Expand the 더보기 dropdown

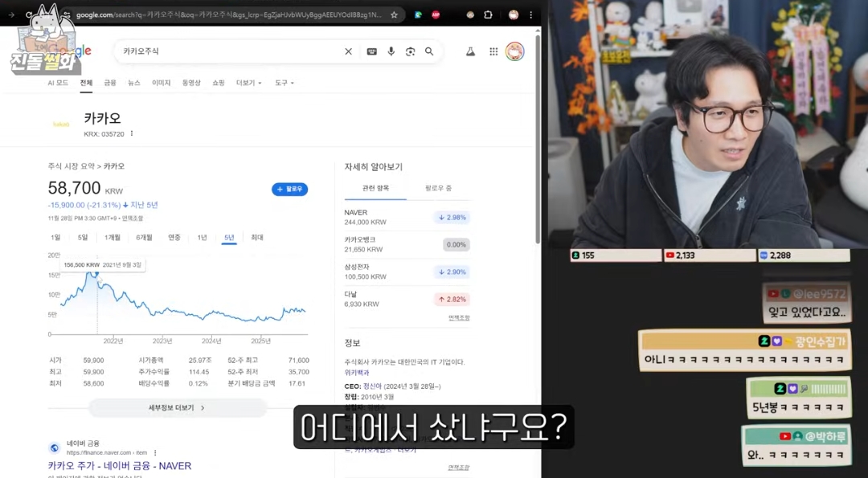coord(248,83)
